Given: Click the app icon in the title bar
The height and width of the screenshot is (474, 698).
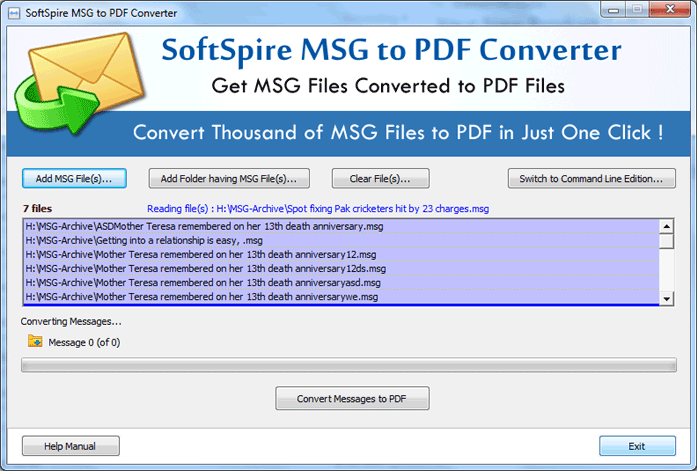Looking at the screenshot, I should coord(14,12).
